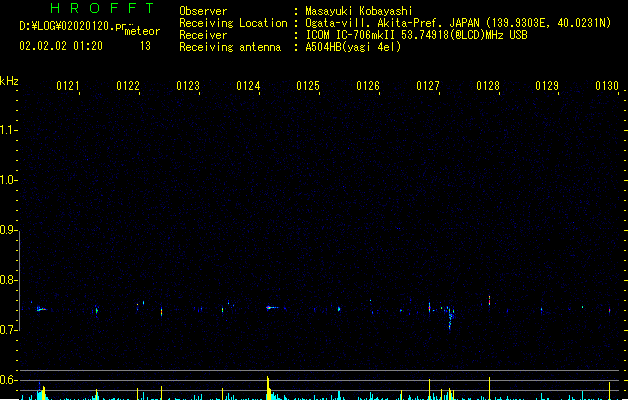Click the HROFFT title text
The image size is (629, 400).
[x=102, y=8]
